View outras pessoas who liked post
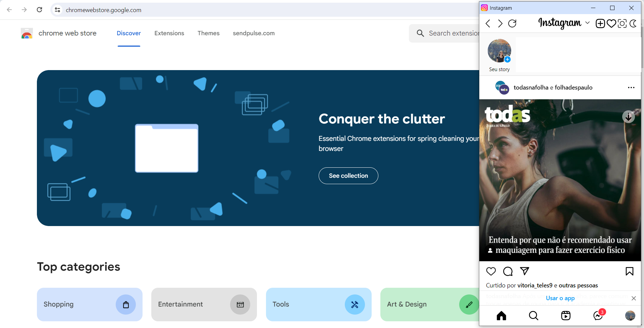 (578, 285)
